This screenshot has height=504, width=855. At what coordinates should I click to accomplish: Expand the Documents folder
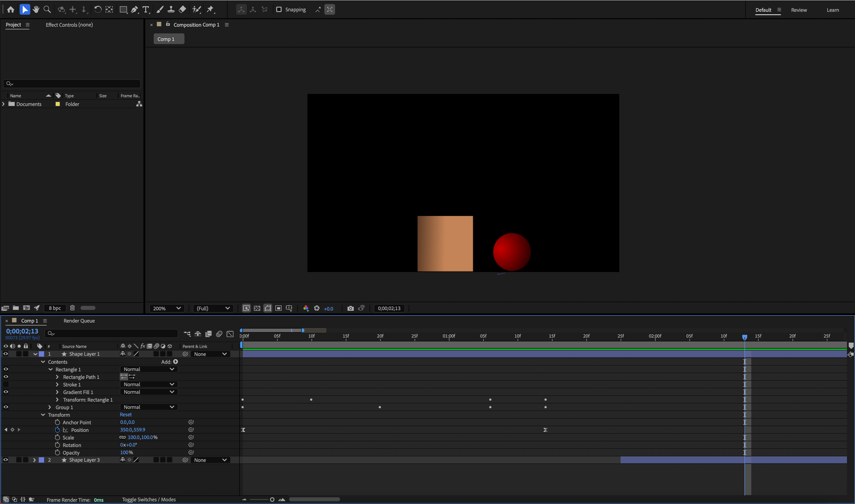coord(3,104)
